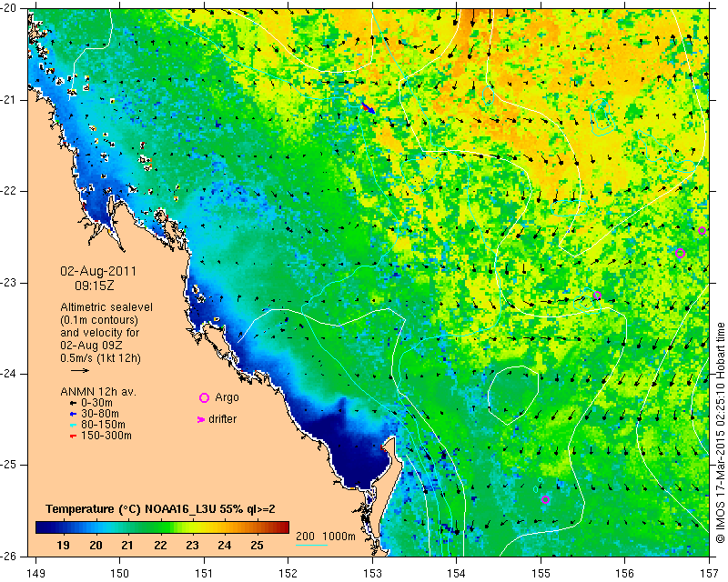Click the cyan 80-150m arrow legend symbol
Image resolution: width=728 pixels, height=582 pixels.
(73, 425)
